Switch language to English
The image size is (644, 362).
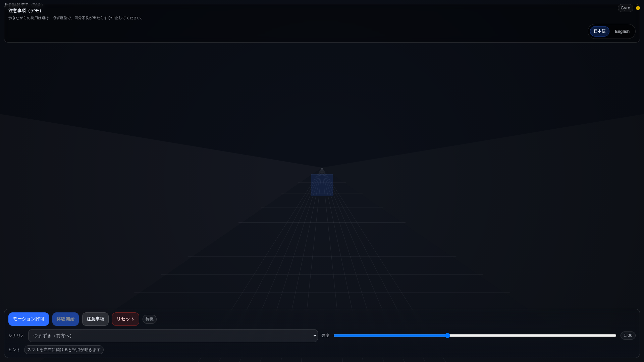(622, 32)
